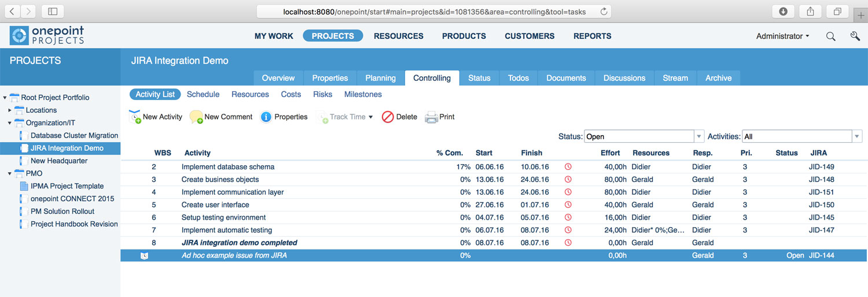This screenshot has width=868, height=297.
Task: Click the New Activity icon
Action: [135, 117]
